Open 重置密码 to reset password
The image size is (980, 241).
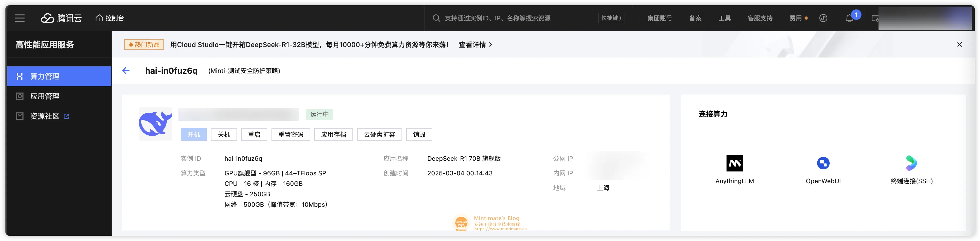tap(291, 134)
